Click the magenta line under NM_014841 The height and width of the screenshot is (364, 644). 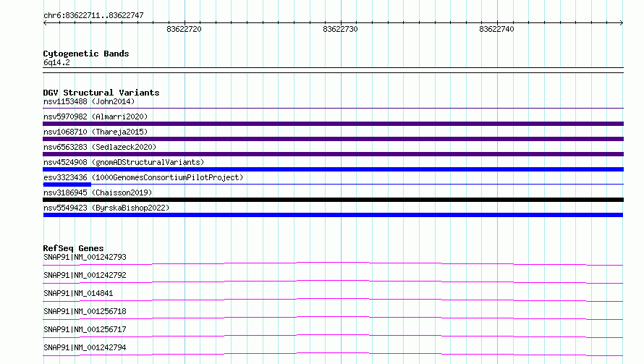pyautogui.click(x=333, y=300)
